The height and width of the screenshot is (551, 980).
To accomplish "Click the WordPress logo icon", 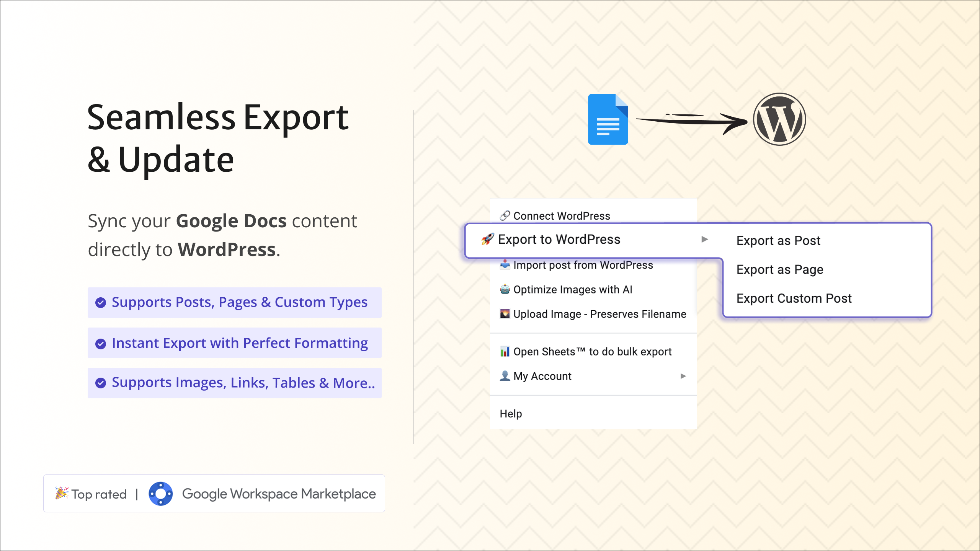I will click(779, 119).
